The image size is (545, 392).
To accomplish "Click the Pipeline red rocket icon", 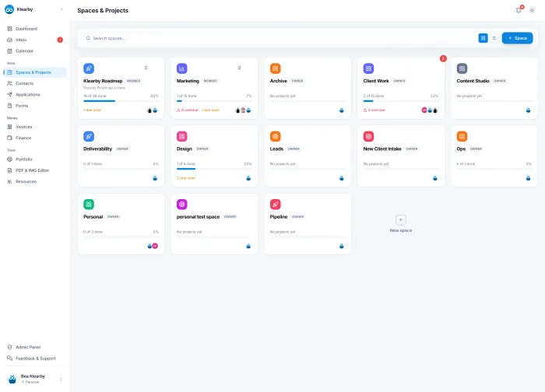I will point(276,204).
